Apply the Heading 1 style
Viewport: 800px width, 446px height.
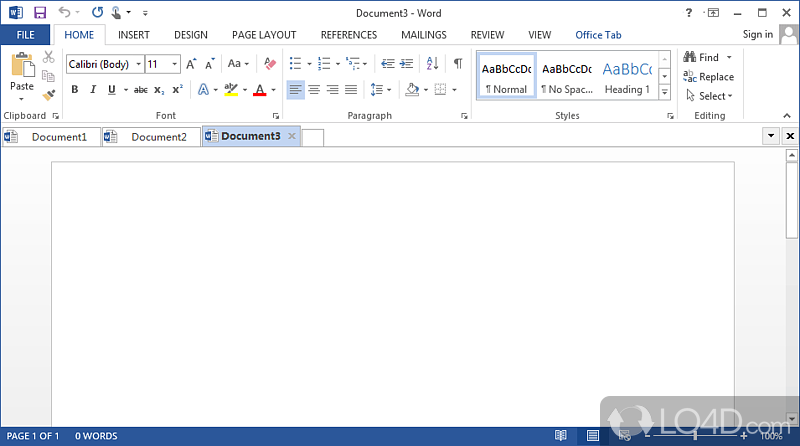click(x=627, y=77)
